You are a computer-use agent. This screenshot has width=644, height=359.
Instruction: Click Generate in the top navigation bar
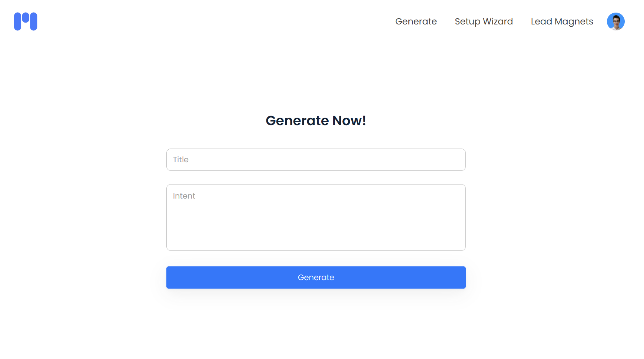tap(416, 21)
